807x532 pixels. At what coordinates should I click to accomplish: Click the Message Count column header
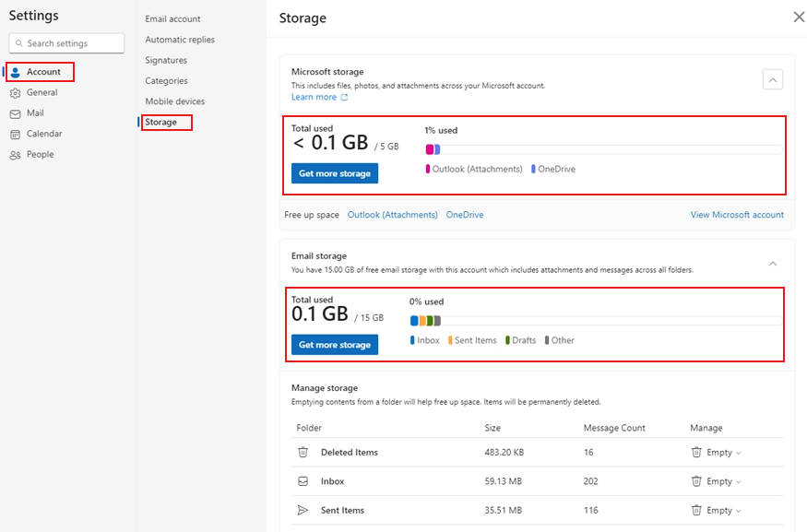tap(614, 428)
